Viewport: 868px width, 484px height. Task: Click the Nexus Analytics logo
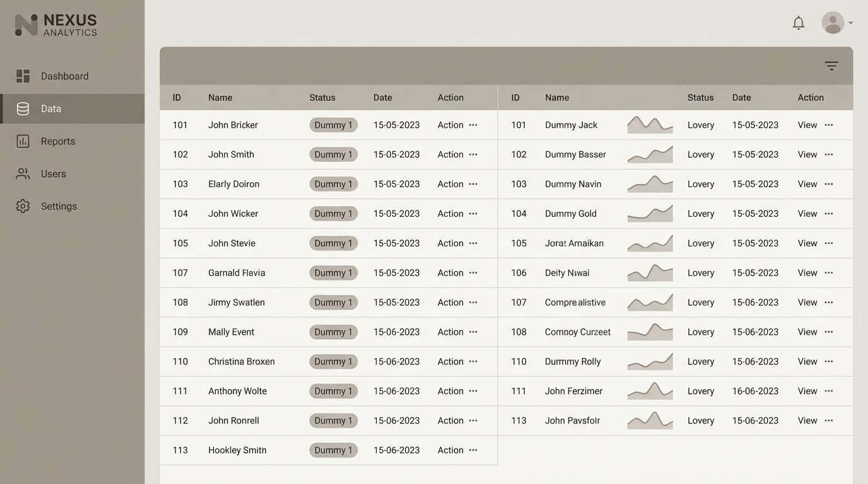point(55,24)
